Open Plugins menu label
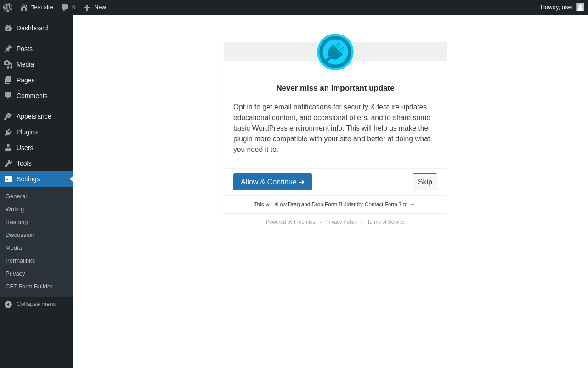This screenshot has width=588, height=368. point(27,132)
